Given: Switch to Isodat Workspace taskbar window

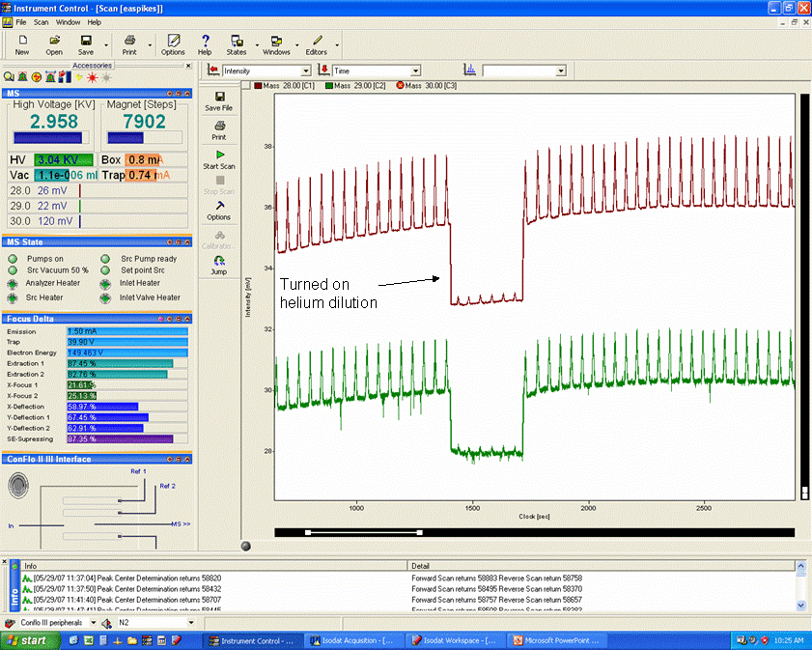Looking at the screenshot, I should point(454,640).
